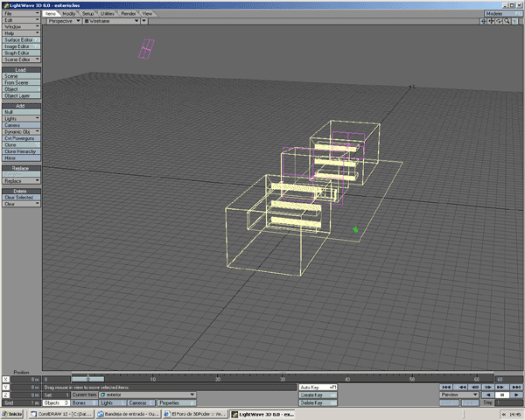
Task: Toggle the Z axis channel button
Action: tap(6, 395)
